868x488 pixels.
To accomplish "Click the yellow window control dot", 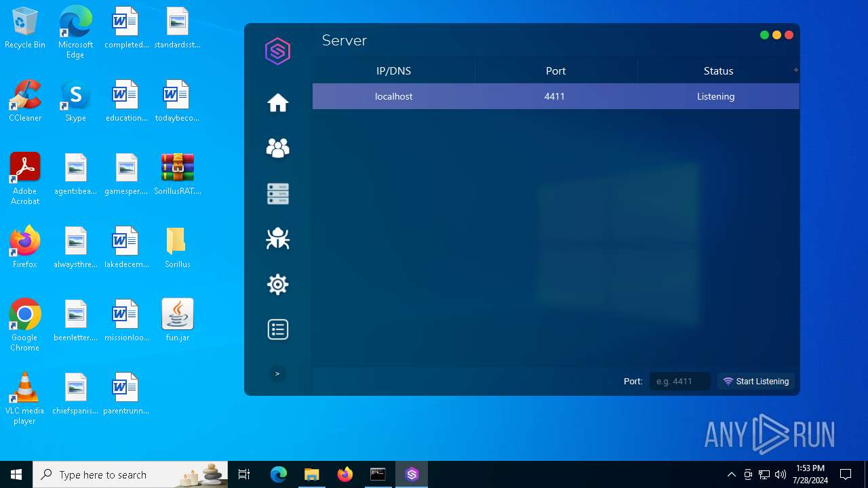I will pyautogui.click(x=776, y=35).
